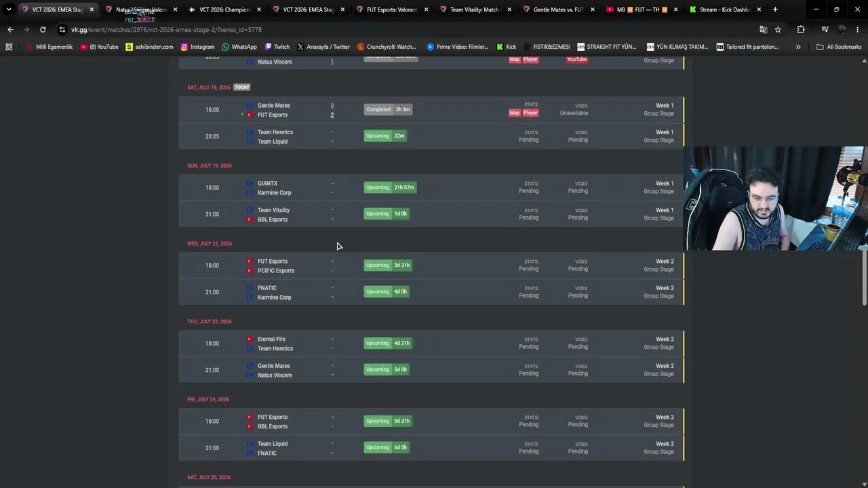Open the tab search dropdown
868x488 pixels.
pyautogui.click(x=9, y=9)
